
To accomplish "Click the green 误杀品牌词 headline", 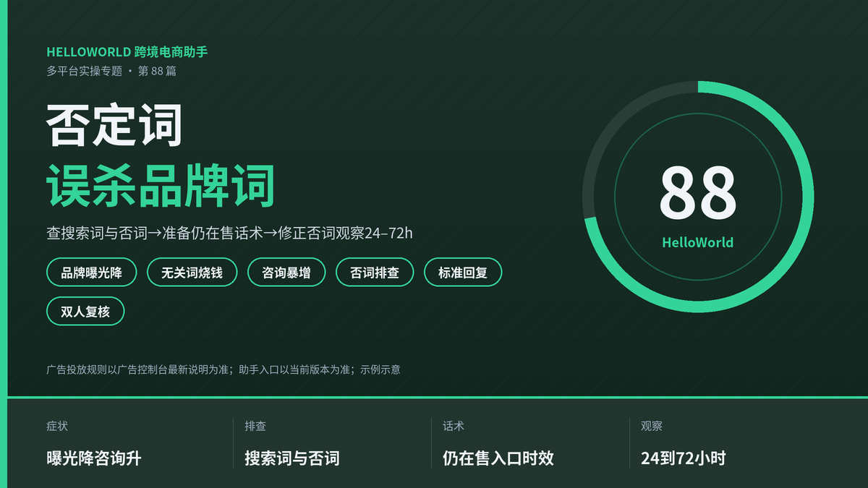I will [161, 185].
